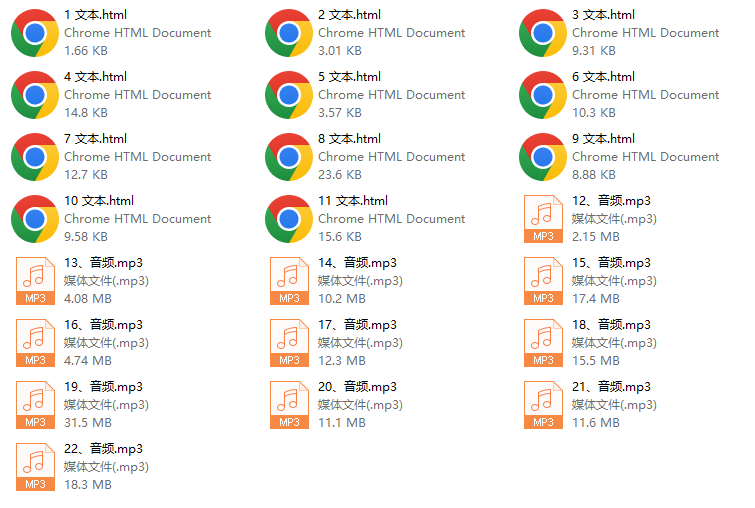Click the MP3 icon of 12、音频.mp3

pos(543,219)
